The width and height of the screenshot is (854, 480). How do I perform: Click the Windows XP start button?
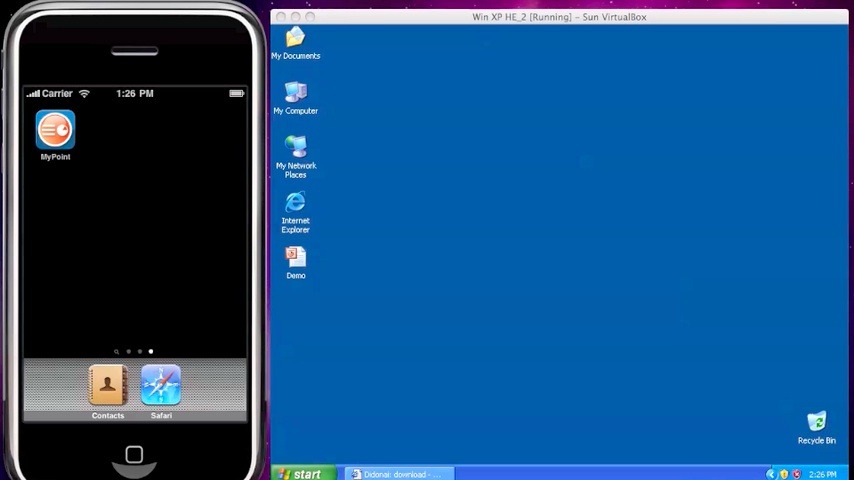[299, 474]
